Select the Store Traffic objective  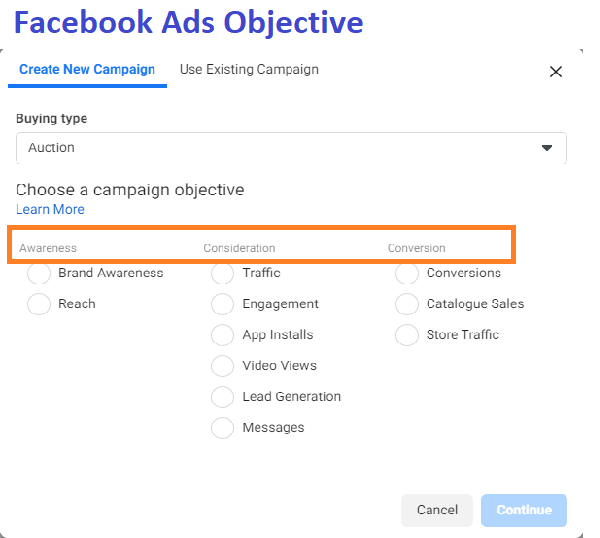407,335
